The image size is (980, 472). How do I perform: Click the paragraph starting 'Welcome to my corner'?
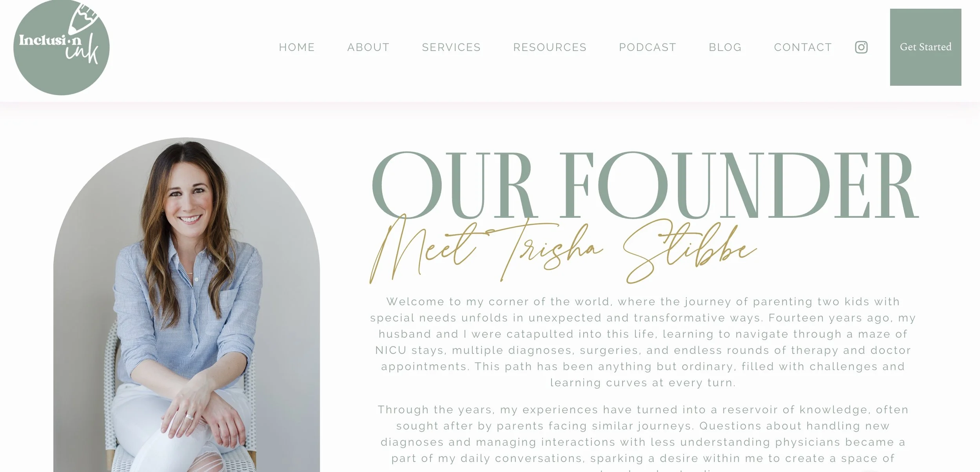pos(643,342)
